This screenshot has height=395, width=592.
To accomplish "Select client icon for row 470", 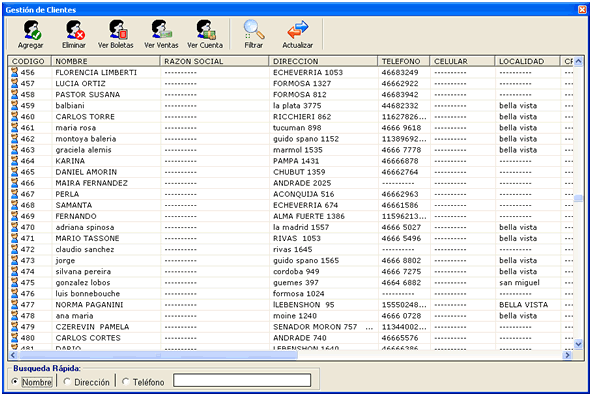I will (14, 227).
